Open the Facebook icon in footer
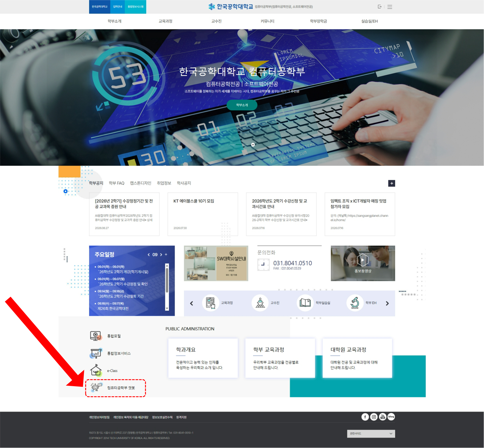This screenshot has width=484, height=448. click(365, 417)
